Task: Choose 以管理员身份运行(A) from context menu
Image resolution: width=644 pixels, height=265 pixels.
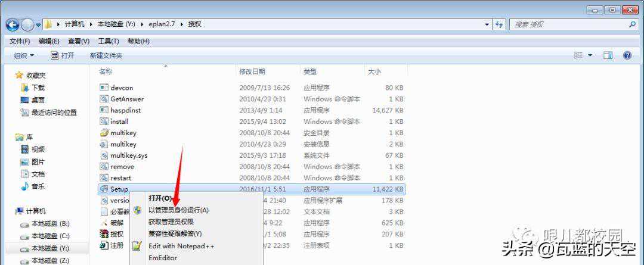Action: (x=178, y=210)
